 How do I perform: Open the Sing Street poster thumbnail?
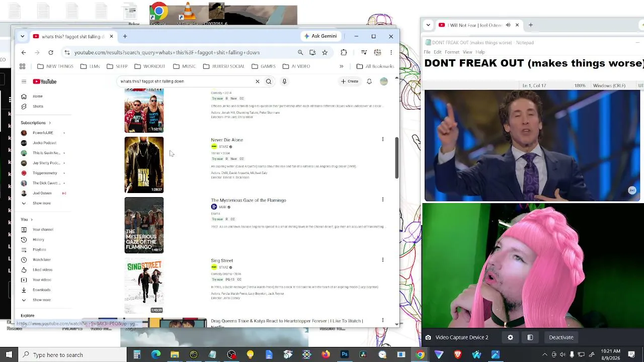144,286
